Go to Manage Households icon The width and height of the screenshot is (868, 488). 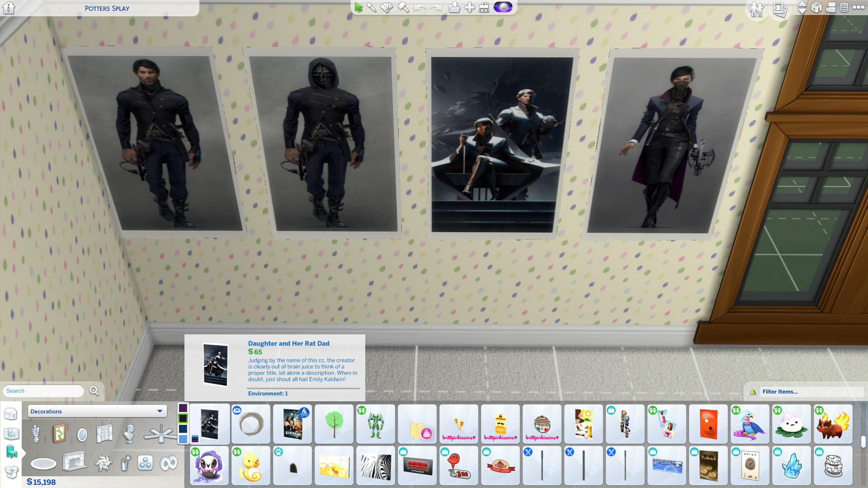tap(757, 9)
